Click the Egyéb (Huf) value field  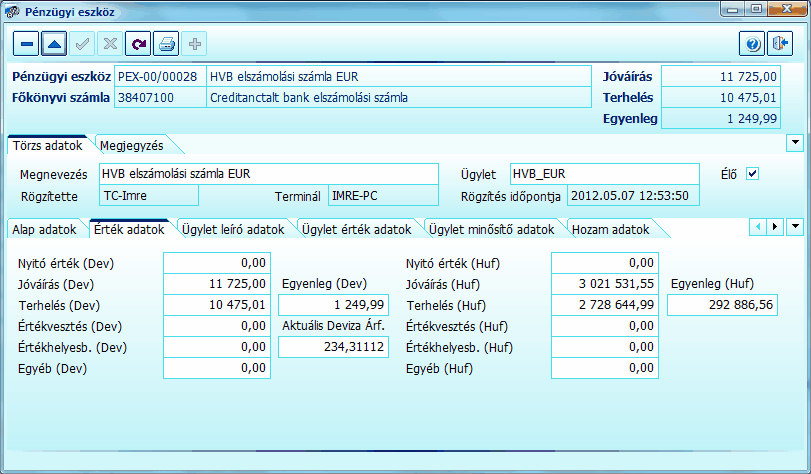click(x=605, y=368)
